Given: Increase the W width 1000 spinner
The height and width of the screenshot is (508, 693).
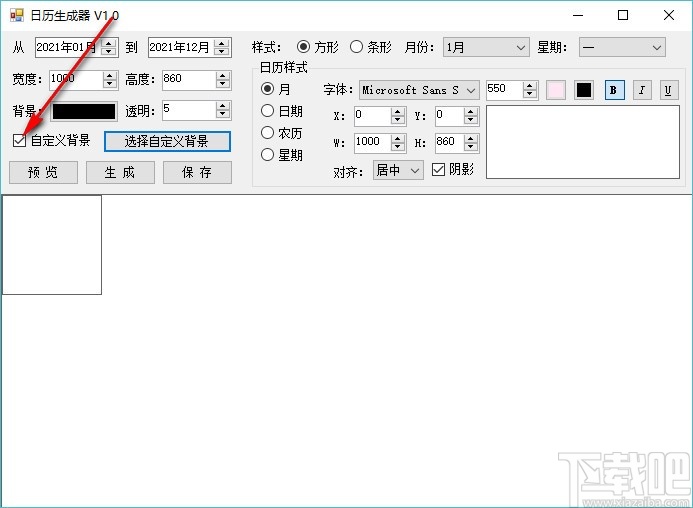Looking at the screenshot, I should tap(398, 139).
